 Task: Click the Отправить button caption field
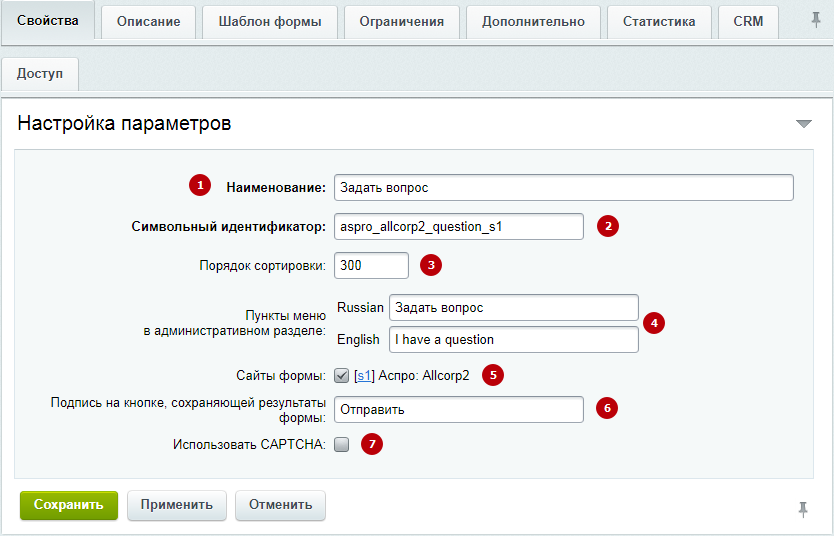point(458,409)
